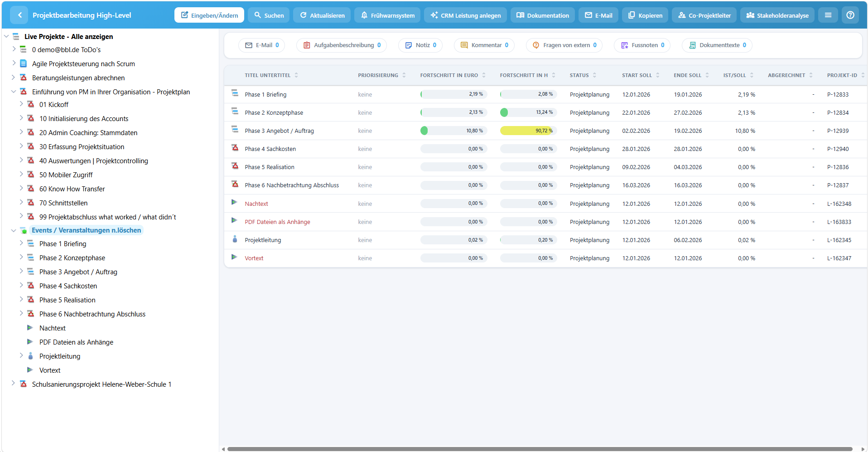Viewport: 868px width, 452px height.
Task: Open the Aufgabenbeschreibung tab
Action: click(342, 45)
